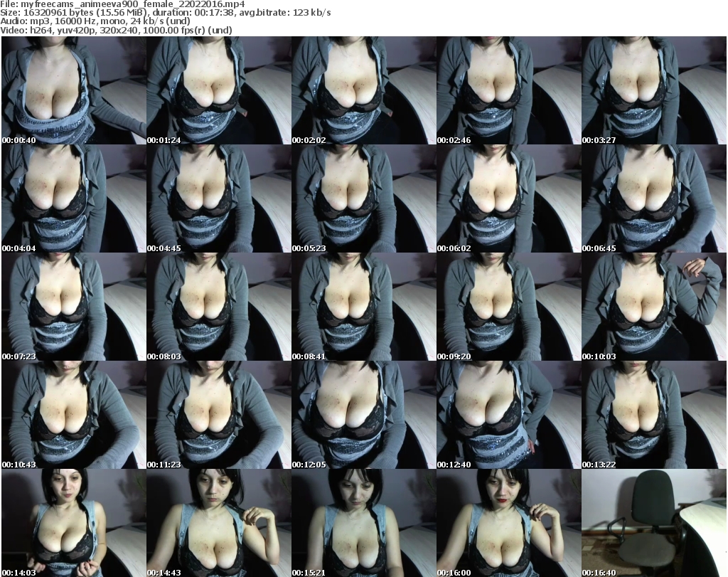Choose the 00:15:21 preview thumbnail
The height and width of the screenshot is (577, 728).
(364, 523)
